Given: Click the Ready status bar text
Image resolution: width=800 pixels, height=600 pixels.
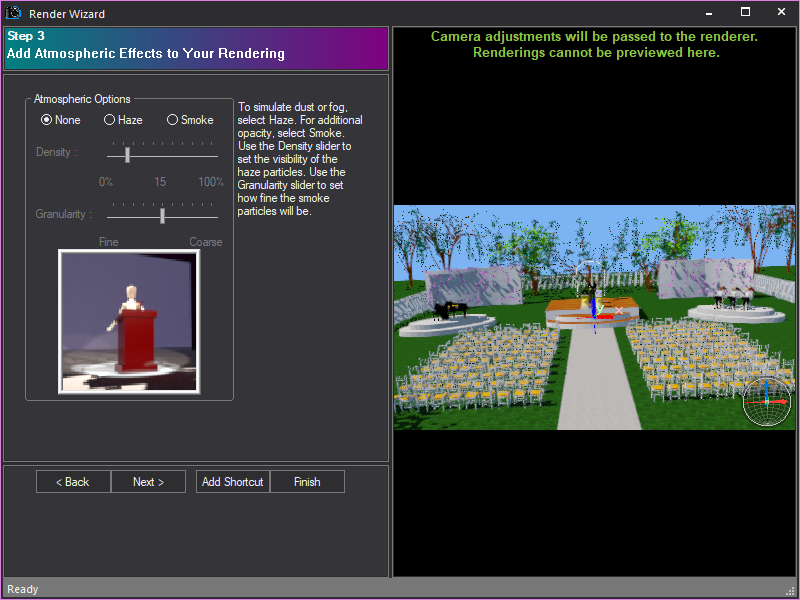Looking at the screenshot, I should coord(22,589).
